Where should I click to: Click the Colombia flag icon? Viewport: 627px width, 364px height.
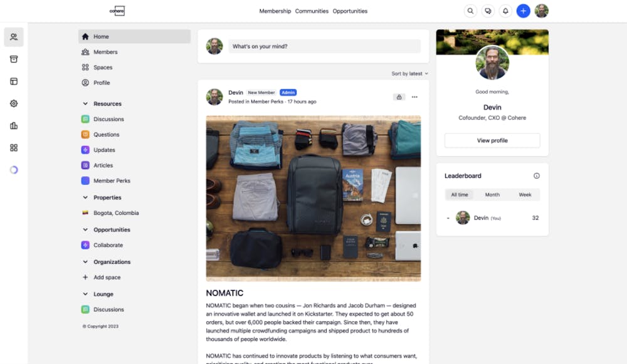coord(85,213)
